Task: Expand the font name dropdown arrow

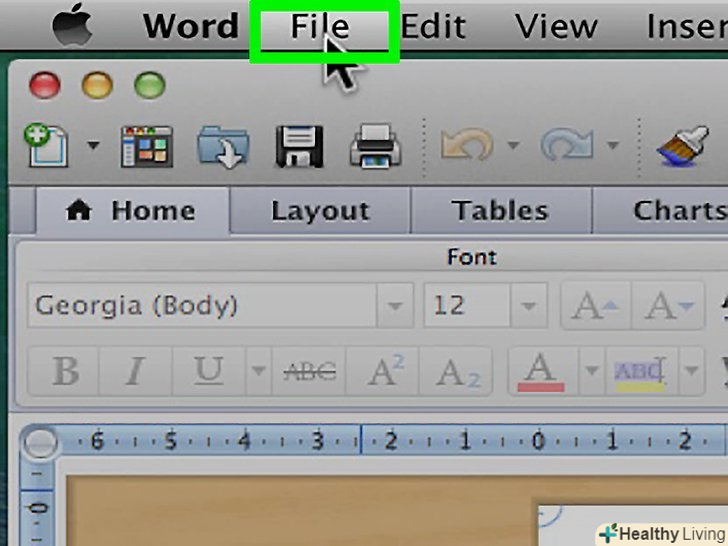Action: (395, 306)
